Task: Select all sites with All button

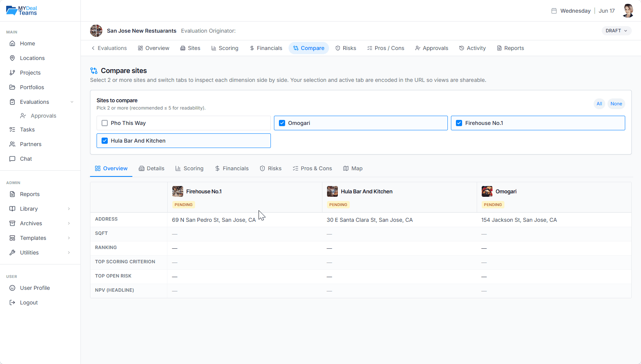Action: 599,104
